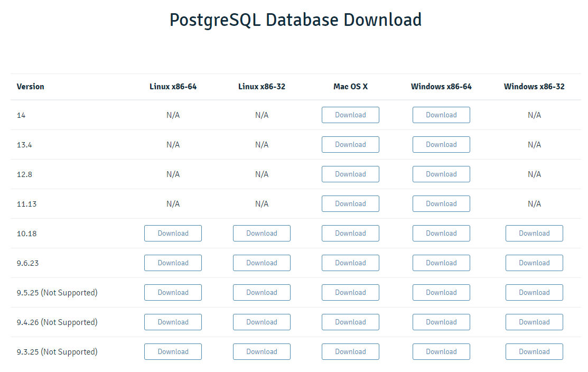The height and width of the screenshot is (372, 588).
Task: Download version 9.3.25 for Mac OS X
Action: [x=350, y=352]
